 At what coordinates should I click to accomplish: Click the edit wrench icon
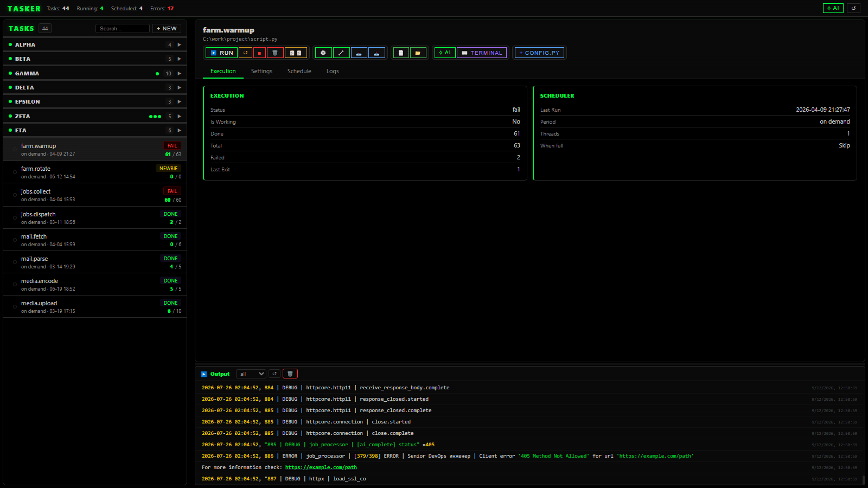click(341, 53)
